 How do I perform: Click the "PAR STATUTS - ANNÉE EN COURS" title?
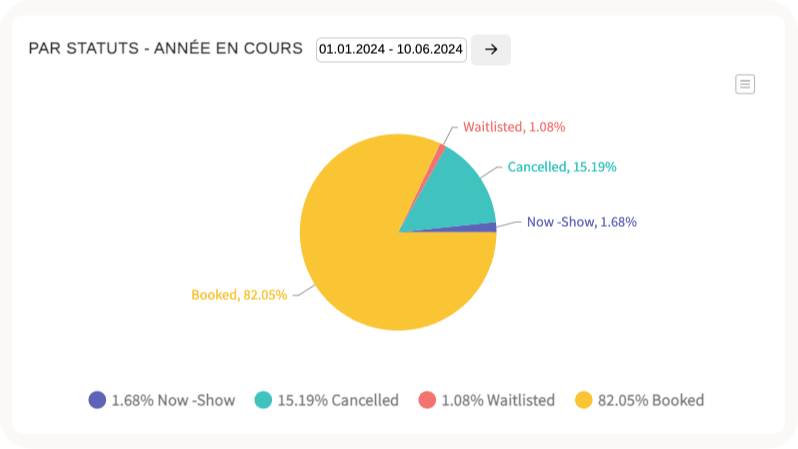(x=165, y=48)
